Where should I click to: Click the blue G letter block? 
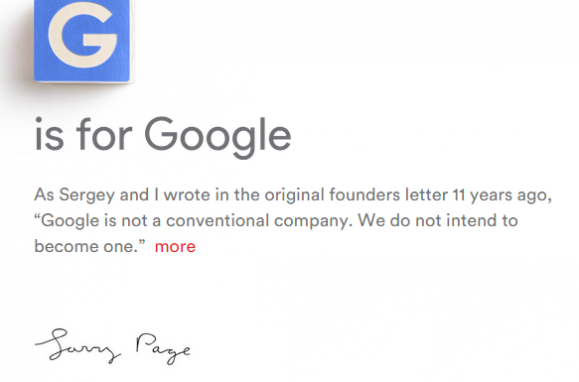[82, 41]
